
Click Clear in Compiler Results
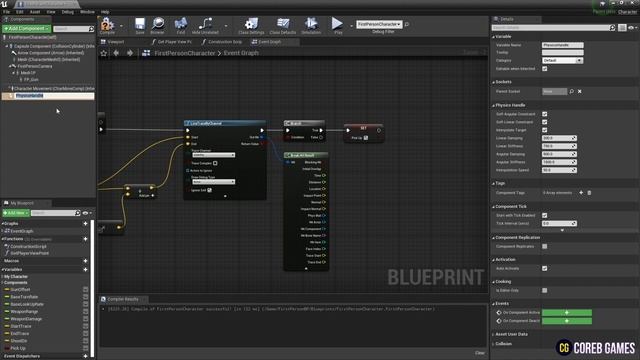480,353
